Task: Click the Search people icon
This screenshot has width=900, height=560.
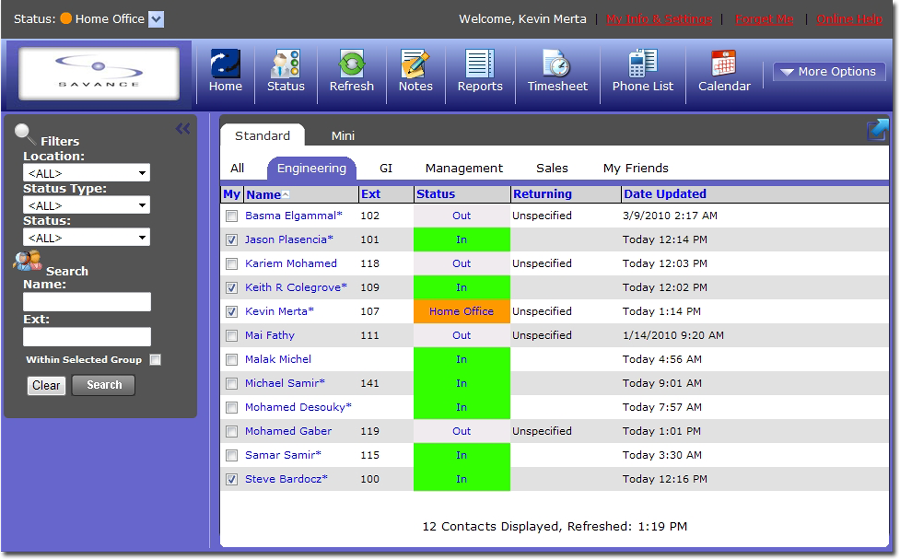Action: pos(27,261)
